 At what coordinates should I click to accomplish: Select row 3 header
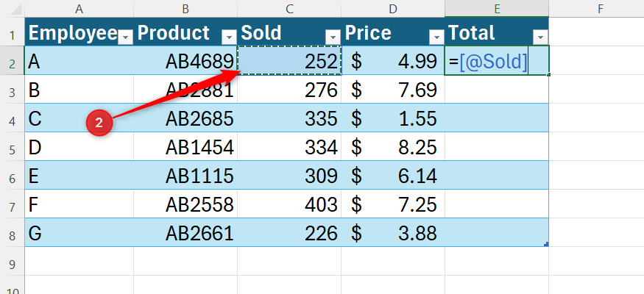tap(13, 90)
